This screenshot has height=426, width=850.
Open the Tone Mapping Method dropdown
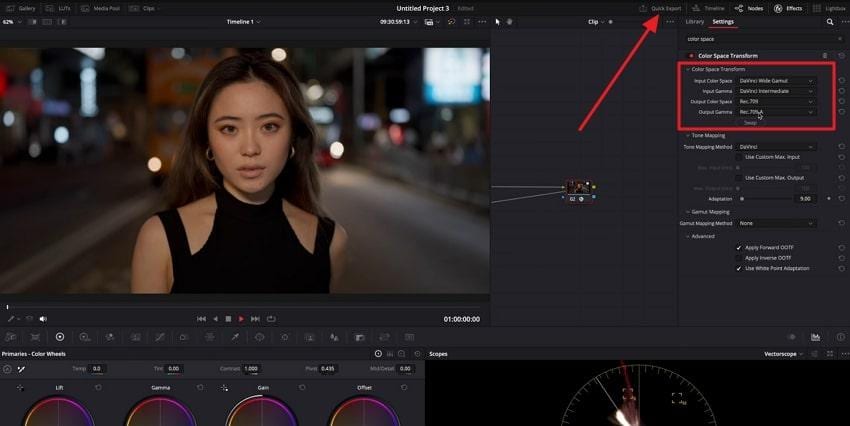776,147
